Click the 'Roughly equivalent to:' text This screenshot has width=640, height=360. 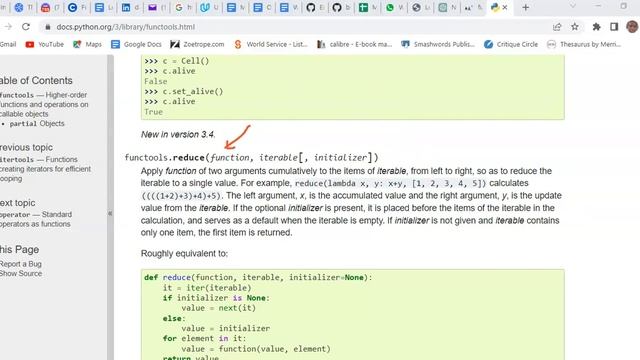[184, 253]
